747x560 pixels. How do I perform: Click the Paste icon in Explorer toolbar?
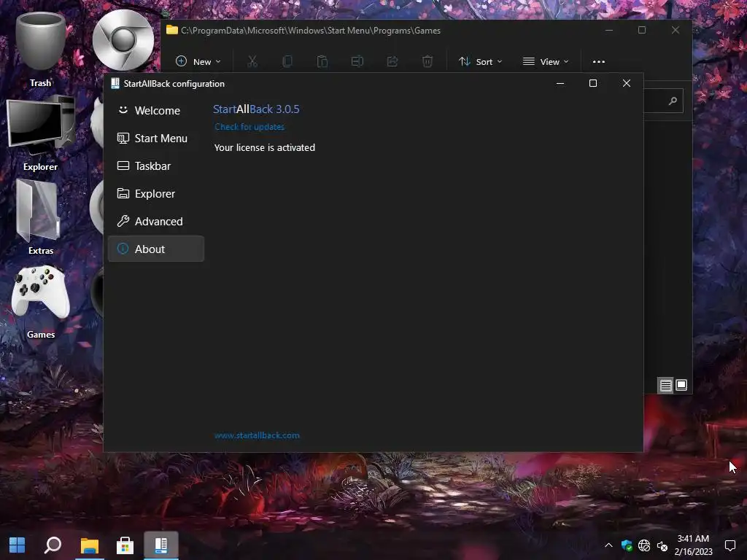coord(322,61)
